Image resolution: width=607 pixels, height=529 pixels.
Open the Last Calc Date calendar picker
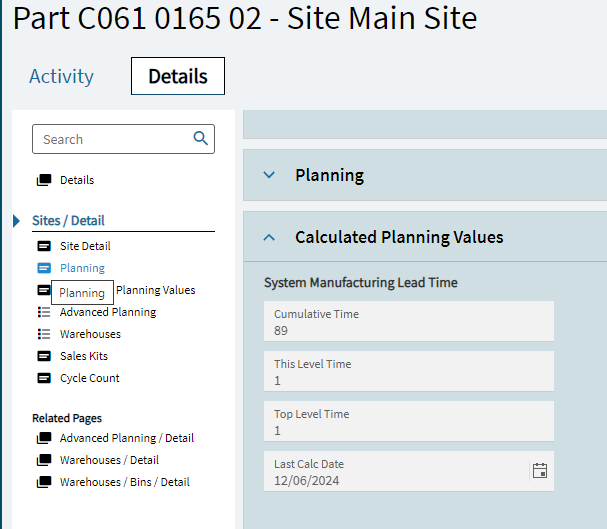540,470
